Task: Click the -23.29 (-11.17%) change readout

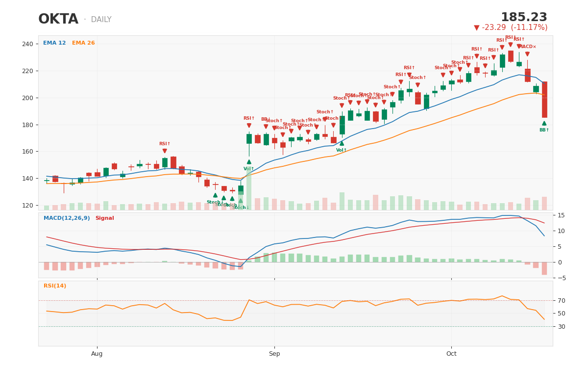Action: [511, 28]
